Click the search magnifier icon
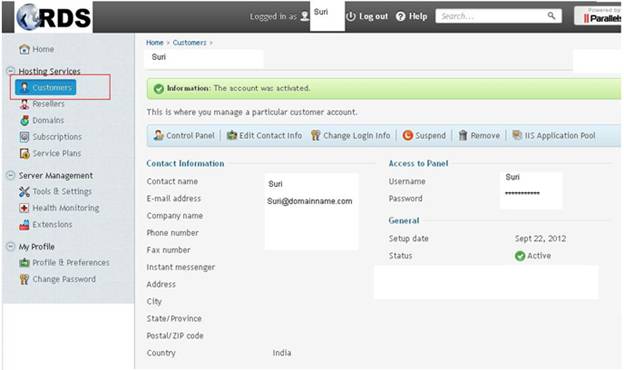Image resolution: width=624 pixels, height=370 pixels. point(551,16)
